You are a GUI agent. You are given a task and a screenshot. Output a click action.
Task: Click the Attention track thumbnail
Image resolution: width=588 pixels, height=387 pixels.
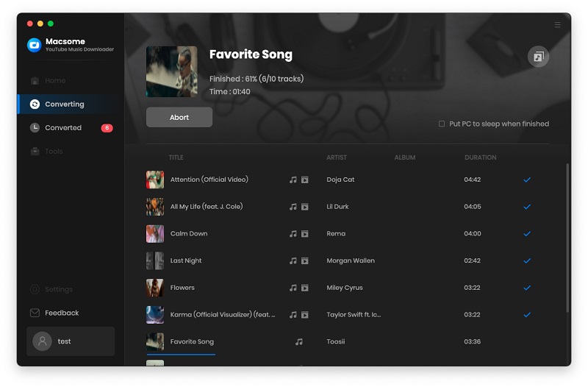[155, 180]
